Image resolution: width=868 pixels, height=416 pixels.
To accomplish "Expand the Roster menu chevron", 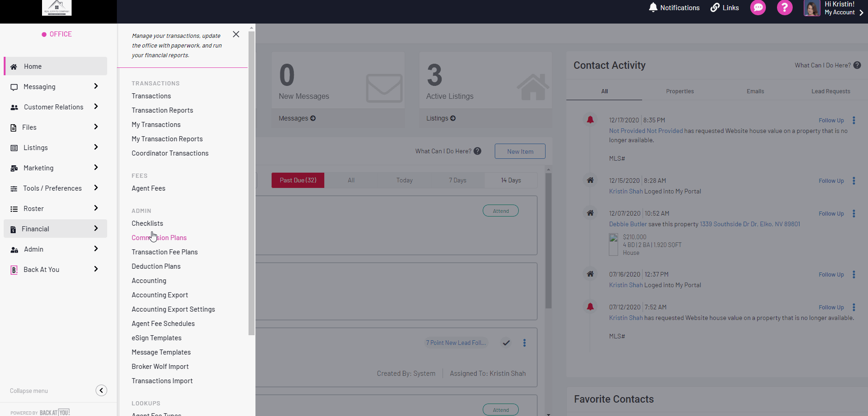I will tap(96, 208).
